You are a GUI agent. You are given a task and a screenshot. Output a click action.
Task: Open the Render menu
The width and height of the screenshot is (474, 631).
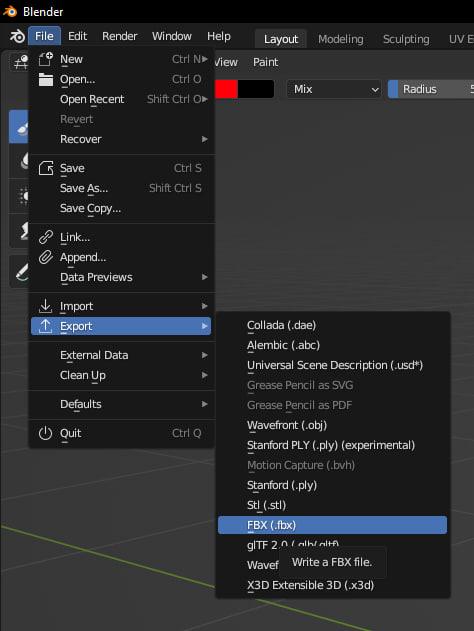point(120,36)
